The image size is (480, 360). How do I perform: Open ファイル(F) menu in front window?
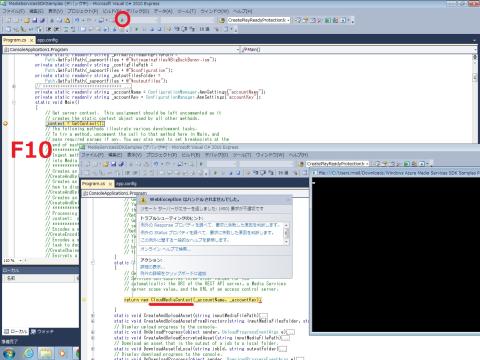pyautogui.click(x=92, y=155)
